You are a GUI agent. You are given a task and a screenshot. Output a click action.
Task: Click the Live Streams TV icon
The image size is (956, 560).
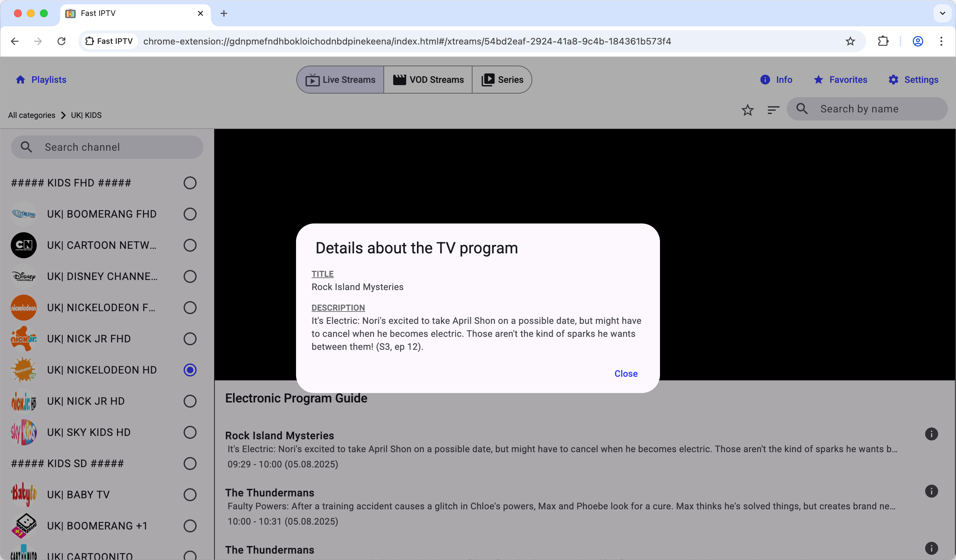312,80
